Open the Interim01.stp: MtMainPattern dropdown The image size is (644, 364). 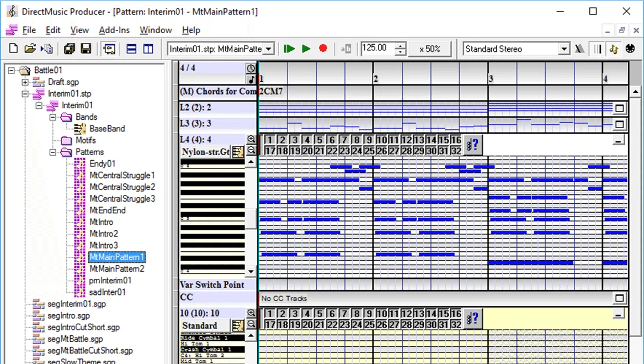click(x=269, y=49)
